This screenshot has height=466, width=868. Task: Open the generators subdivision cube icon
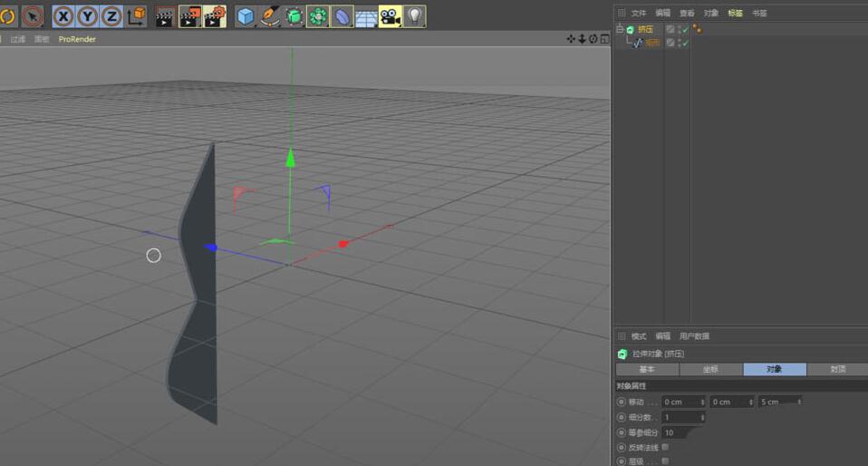[x=294, y=16]
